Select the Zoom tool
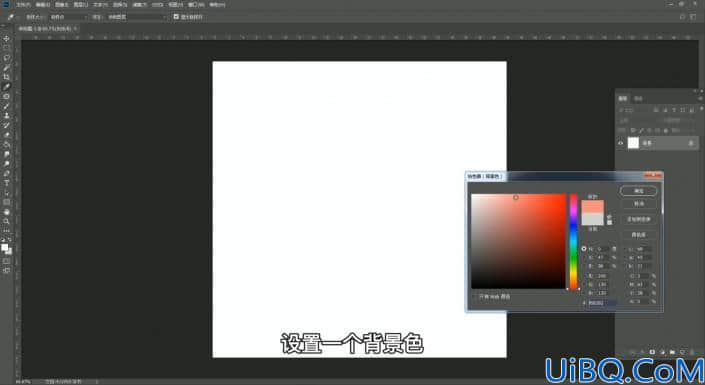This screenshot has height=385, width=705. point(6,221)
